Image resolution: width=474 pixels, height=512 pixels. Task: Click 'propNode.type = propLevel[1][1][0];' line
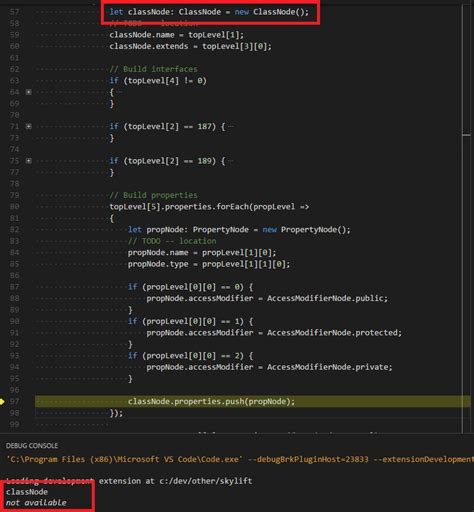209,264
